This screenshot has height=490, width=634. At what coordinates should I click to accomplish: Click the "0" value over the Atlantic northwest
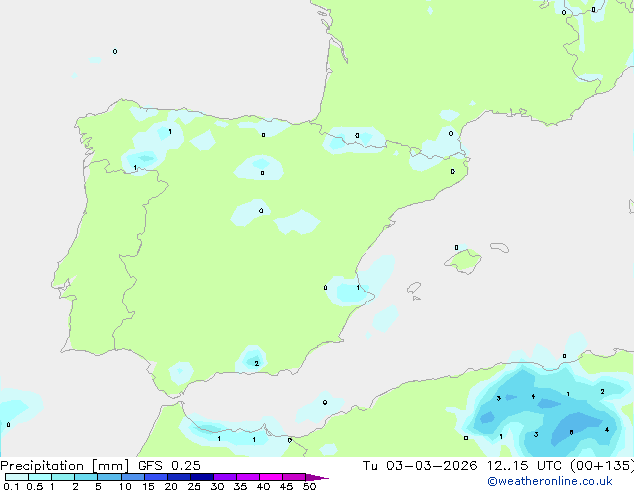click(x=115, y=51)
